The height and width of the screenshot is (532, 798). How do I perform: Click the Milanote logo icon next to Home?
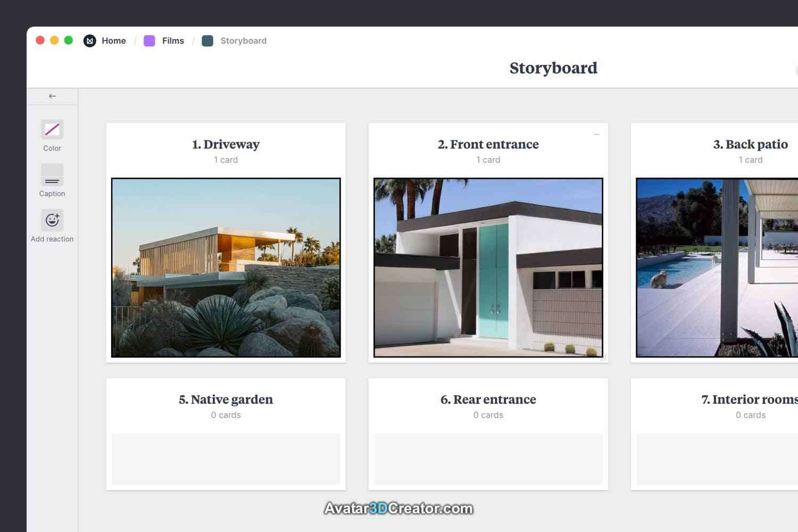click(90, 40)
